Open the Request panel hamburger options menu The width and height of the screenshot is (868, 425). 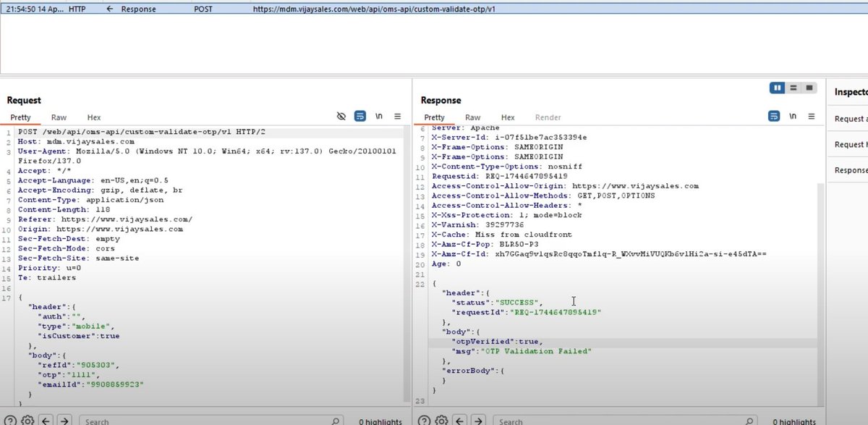point(397,116)
